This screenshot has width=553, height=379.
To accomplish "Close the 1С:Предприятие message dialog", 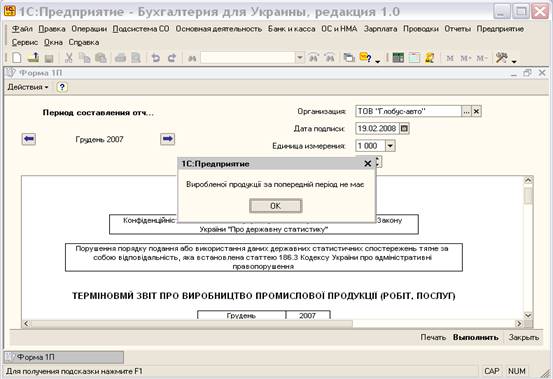I will [x=367, y=164].
